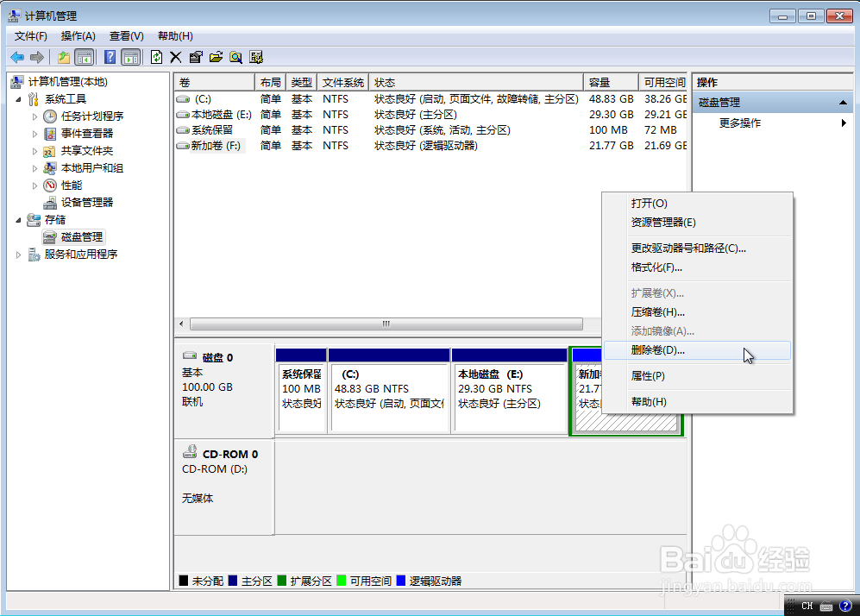Image resolution: width=860 pixels, height=616 pixels.
Task: Click the 服务和应用程序 icon
Action: (x=34, y=255)
